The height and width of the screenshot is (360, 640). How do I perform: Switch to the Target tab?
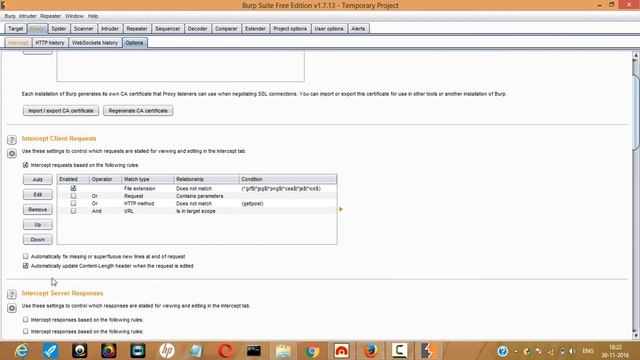[x=16, y=29]
